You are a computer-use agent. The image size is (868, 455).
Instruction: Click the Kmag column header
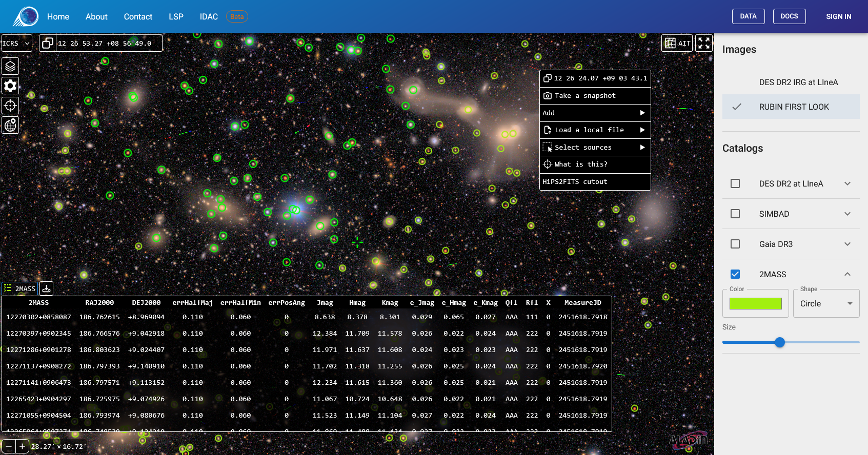390,302
